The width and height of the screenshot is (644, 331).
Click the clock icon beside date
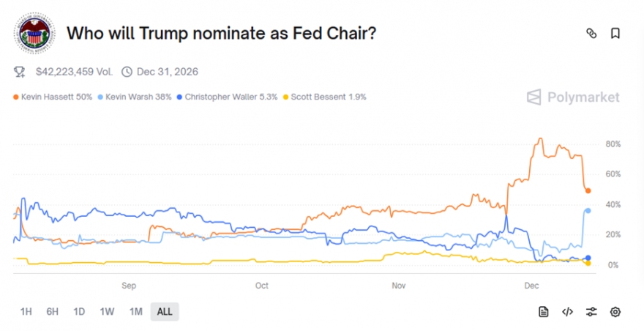tap(127, 72)
